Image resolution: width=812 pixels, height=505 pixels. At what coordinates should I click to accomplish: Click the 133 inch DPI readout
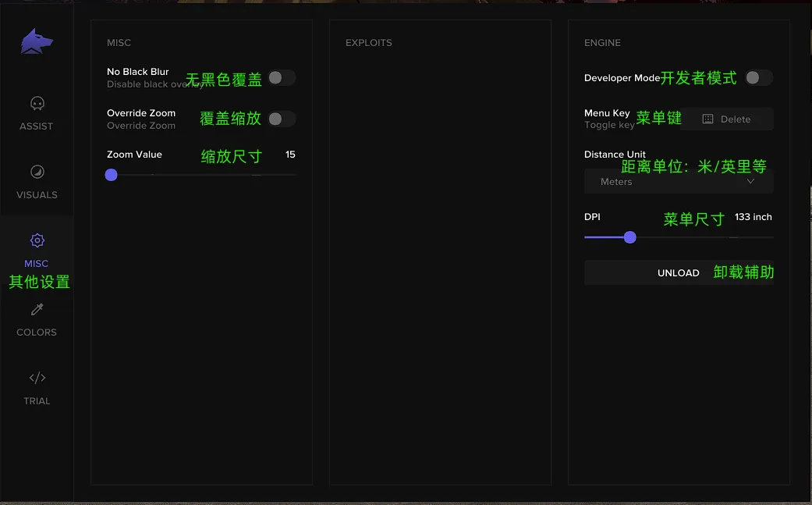coord(753,217)
